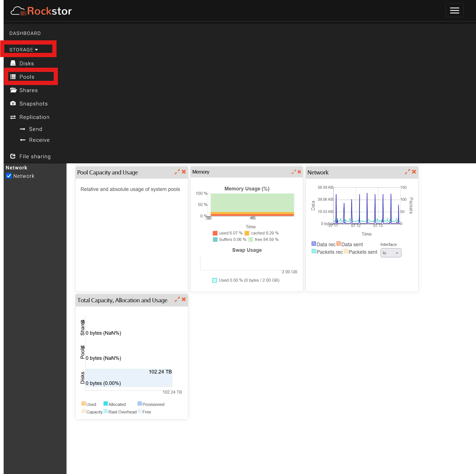The height and width of the screenshot is (474, 476).
Task: Click the Packets sent legend swatch
Action: click(x=346, y=251)
